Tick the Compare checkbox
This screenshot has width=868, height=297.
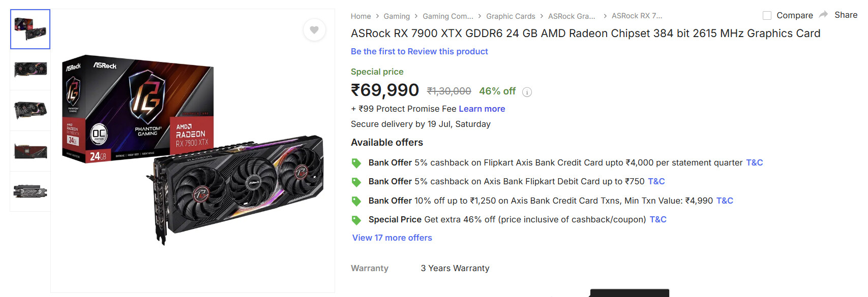767,16
